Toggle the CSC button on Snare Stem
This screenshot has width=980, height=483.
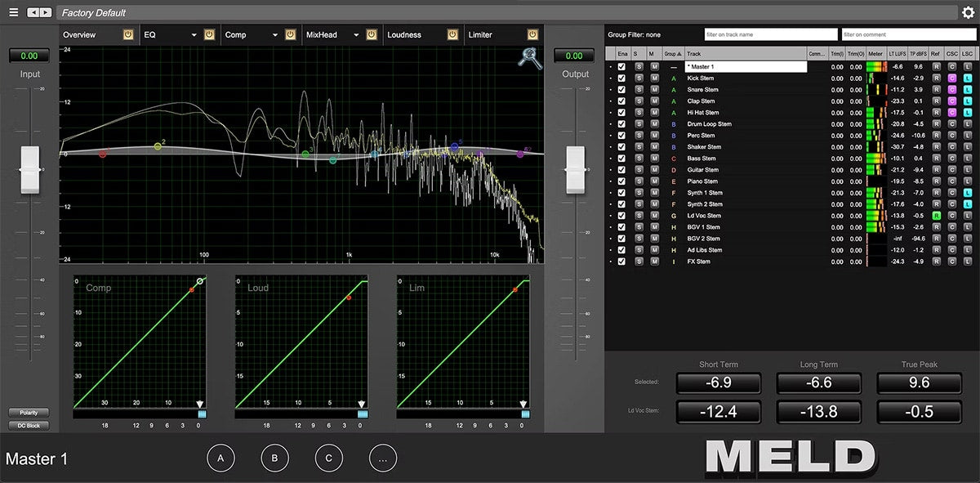click(952, 90)
